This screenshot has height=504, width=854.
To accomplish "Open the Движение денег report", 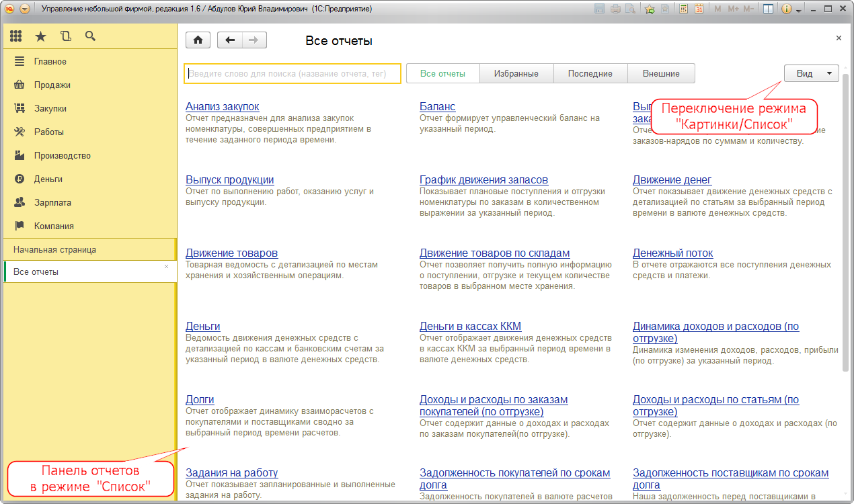I will click(x=672, y=179).
